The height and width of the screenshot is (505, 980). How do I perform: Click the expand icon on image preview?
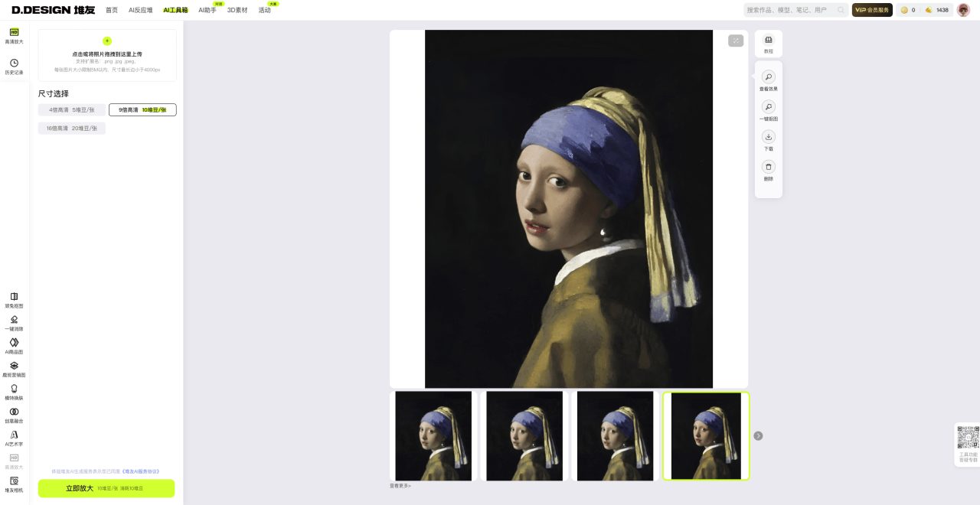[736, 41]
